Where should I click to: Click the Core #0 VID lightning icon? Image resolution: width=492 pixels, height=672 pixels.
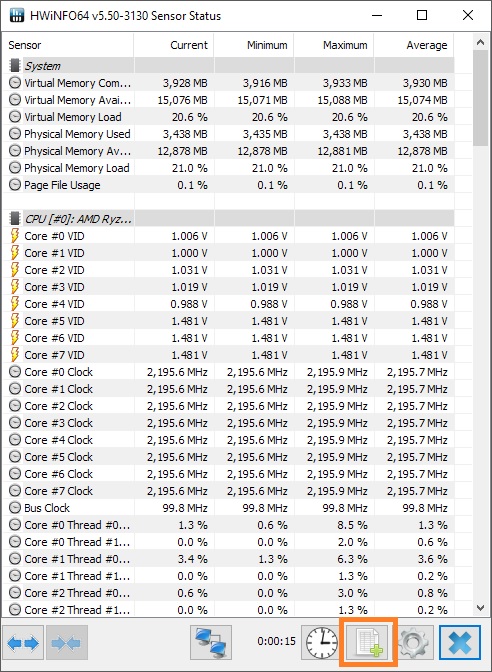pos(15,236)
